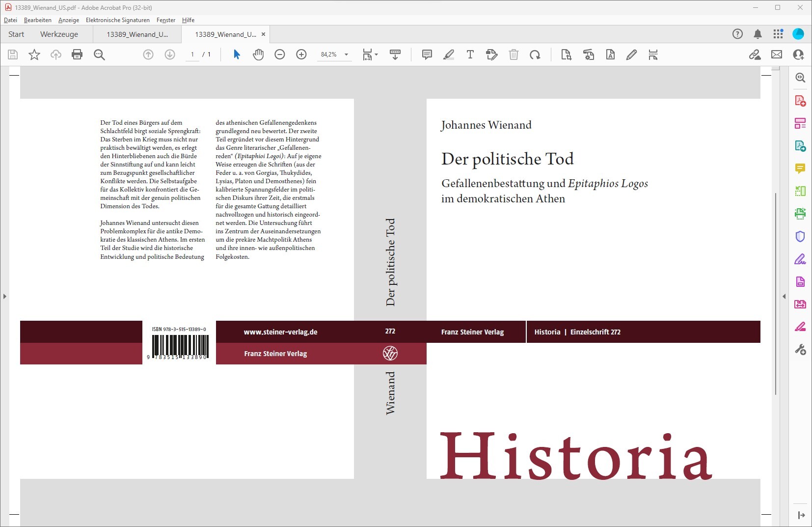Open the Organize Pages tool in the sidebar

click(800, 123)
